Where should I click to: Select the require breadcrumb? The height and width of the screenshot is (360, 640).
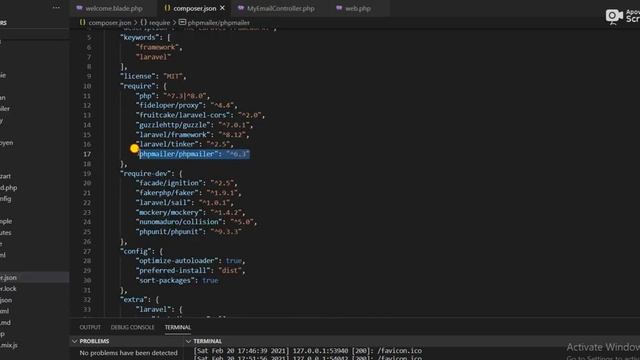pos(159,23)
